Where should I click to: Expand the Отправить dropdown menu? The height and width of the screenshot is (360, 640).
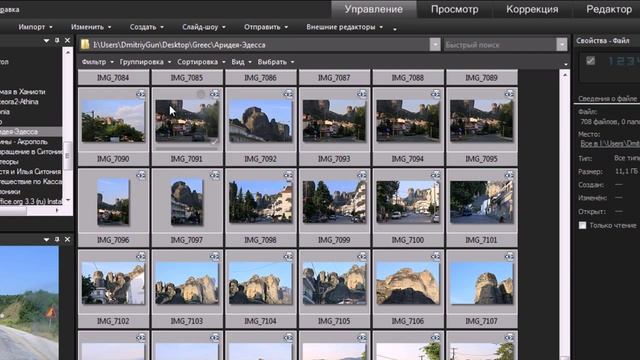coord(266,27)
